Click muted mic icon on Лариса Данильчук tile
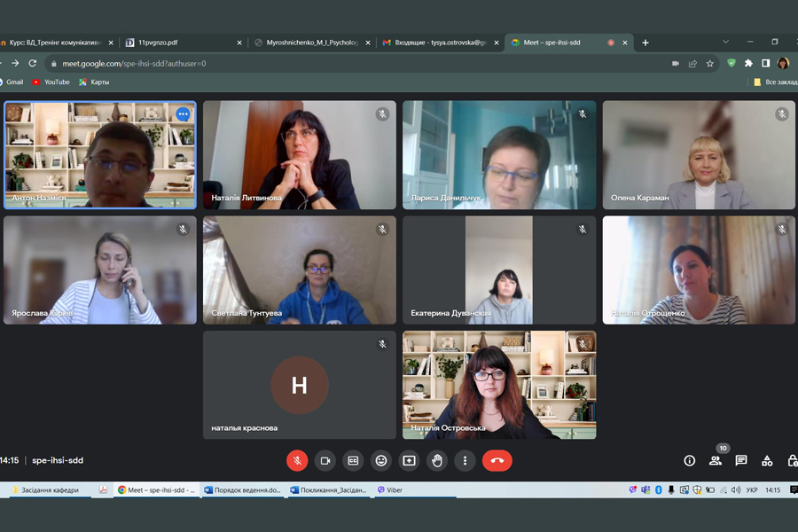This screenshot has height=532, width=798. pos(583,114)
